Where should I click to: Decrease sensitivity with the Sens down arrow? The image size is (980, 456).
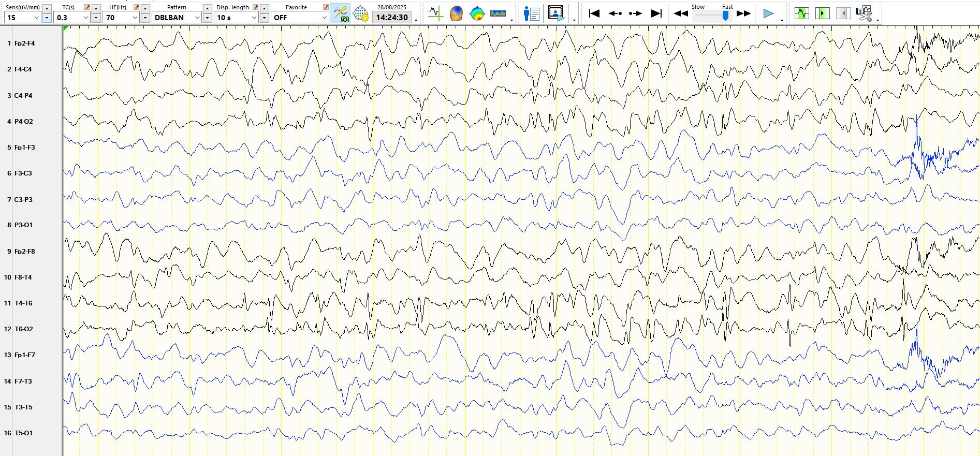(47, 18)
